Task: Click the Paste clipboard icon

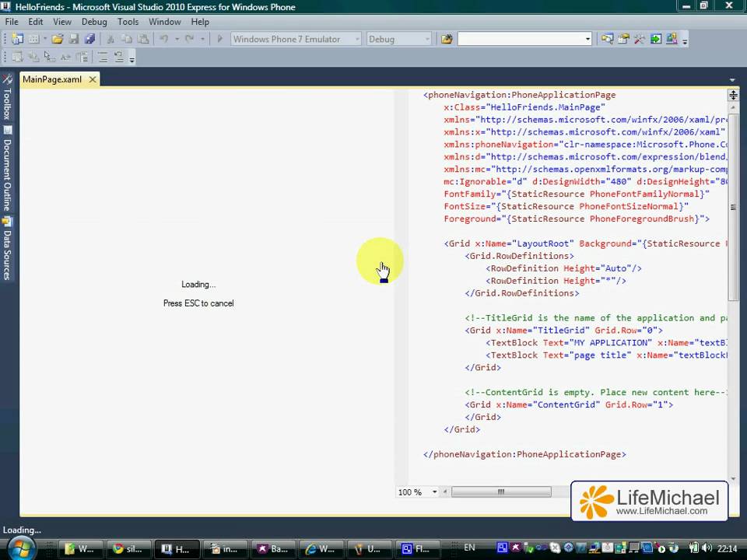Action: pos(142,39)
